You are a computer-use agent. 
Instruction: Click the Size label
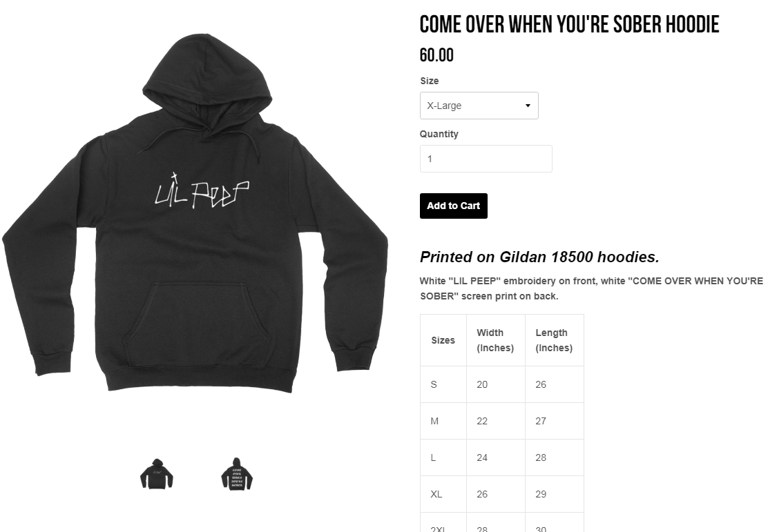click(x=429, y=81)
